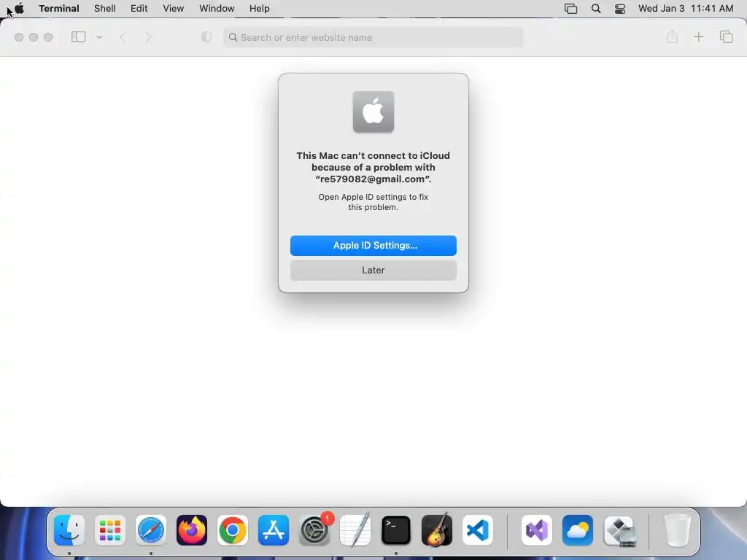The height and width of the screenshot is (560, 747).
Task: Show Safari tab overview
Action: (726, 36)
